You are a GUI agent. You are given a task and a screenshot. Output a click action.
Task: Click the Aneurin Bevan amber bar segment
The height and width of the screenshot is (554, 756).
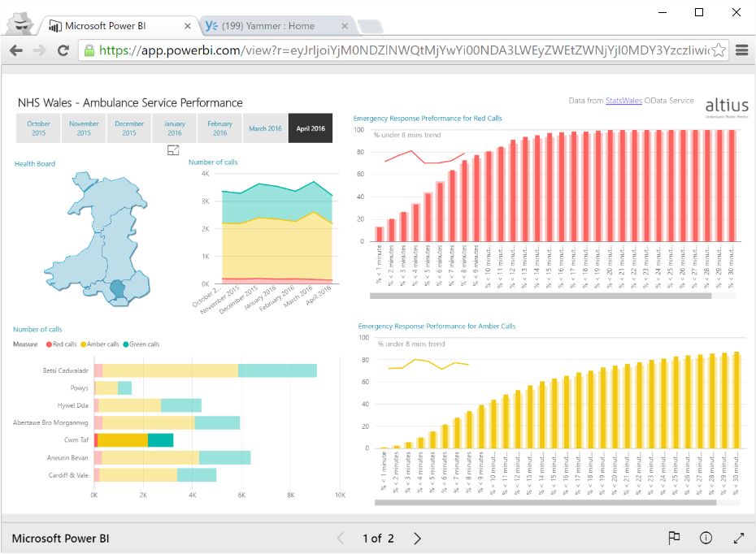150,457
